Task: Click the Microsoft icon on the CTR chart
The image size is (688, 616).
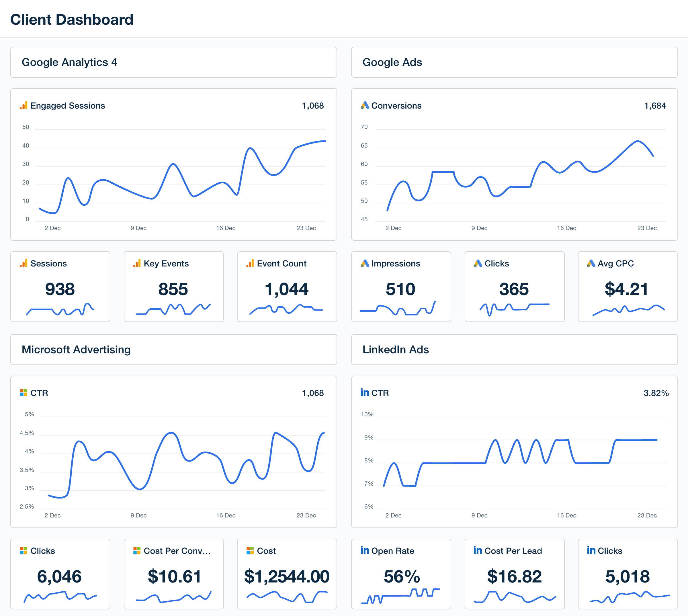Action: click(24, 393)
